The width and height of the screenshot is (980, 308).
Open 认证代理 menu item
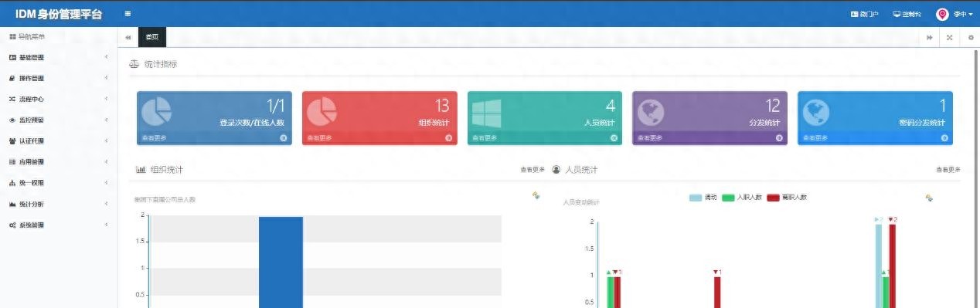coord(59,140)
